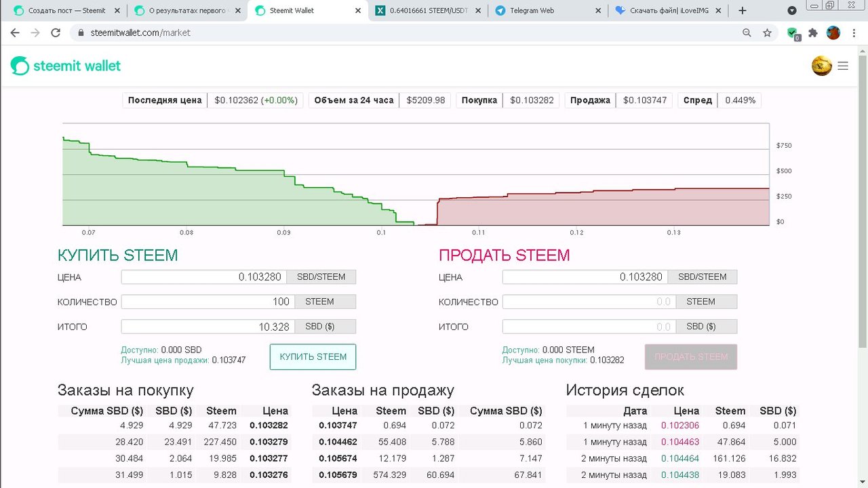
Task: Bookmark this page with the star icon
Action: 767,33
